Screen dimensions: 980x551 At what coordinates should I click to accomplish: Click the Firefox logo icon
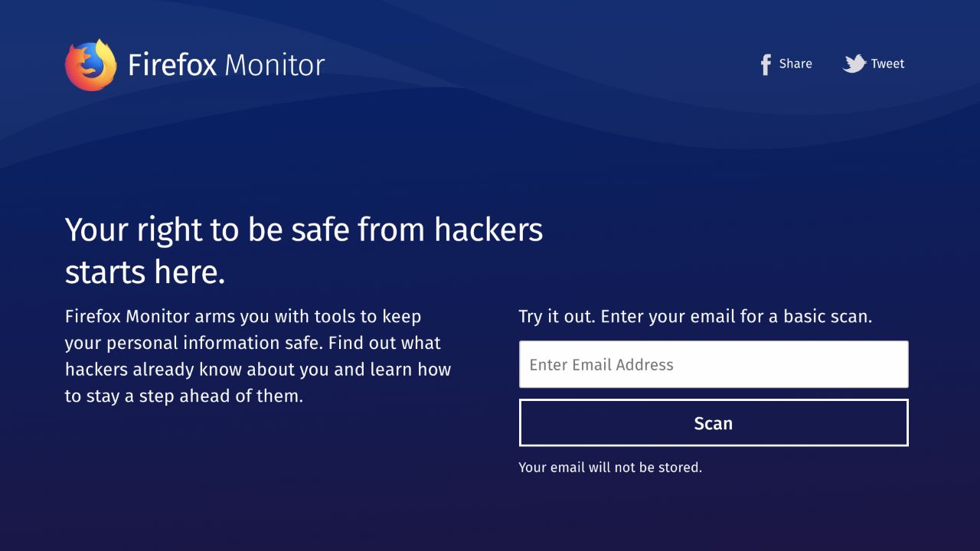[91, 65]
